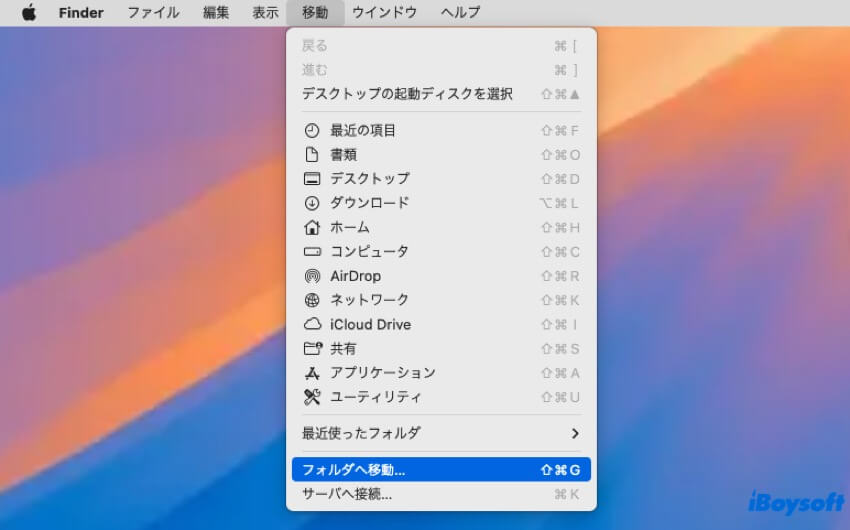The image size is (850, 530).
Task: Click the ⇧⌘G shortcut text
Action: click(x=561, y=470)
